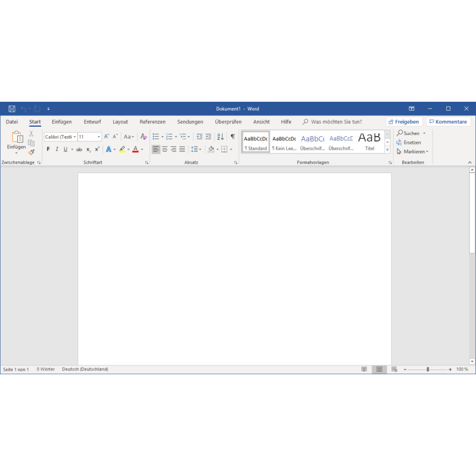476x476 pixels.
Task: Click the Clear Formatting eraser icon
Action: tap(143, 137)
